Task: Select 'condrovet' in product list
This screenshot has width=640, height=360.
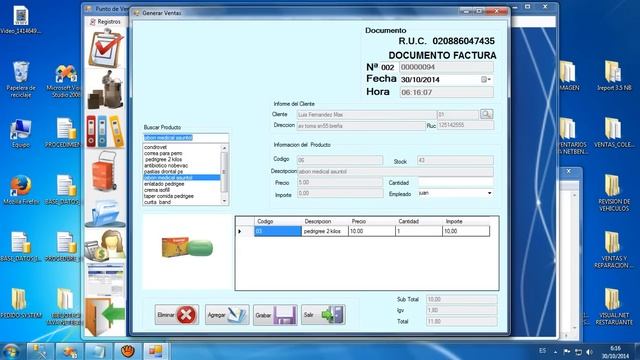Action: tap(156, 147)
